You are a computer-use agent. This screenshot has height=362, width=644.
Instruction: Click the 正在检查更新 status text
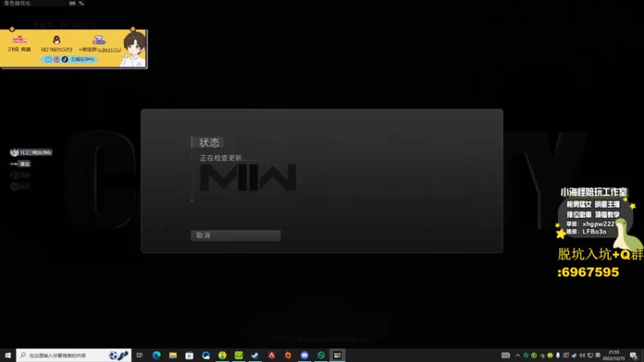point(227,158)
